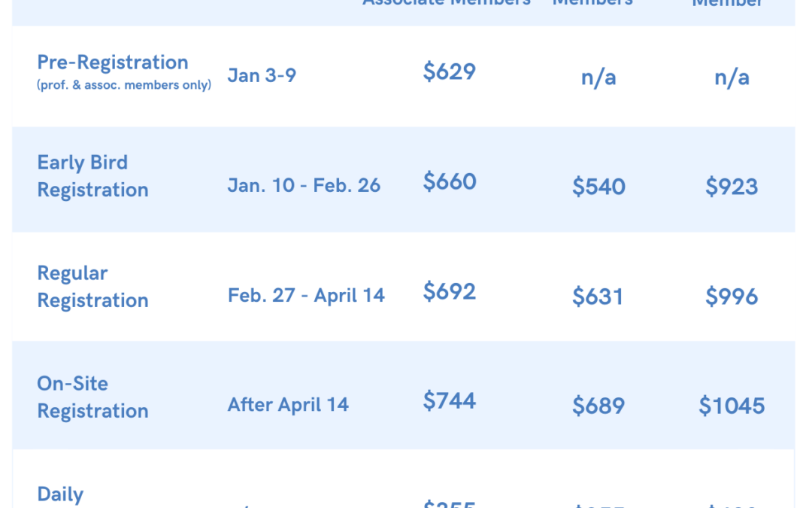Image resolution: width=812 pixels, height=508 pixels.
Task: Click the prof. & assoc. members only note
Action: [124, 85]
